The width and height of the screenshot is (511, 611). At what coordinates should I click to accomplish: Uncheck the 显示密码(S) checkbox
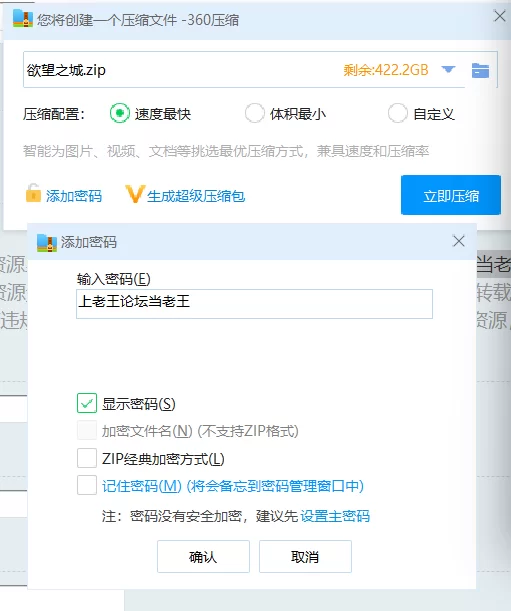[x=87, y=403]
